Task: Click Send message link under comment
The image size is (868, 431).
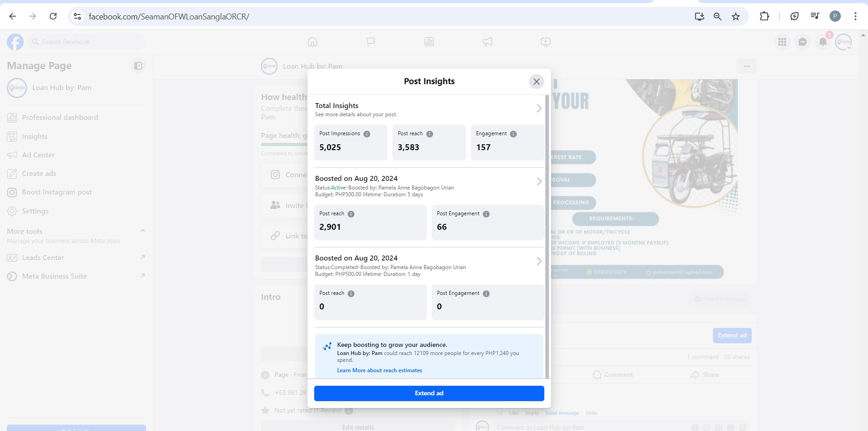Action: (x=562, y=413)
